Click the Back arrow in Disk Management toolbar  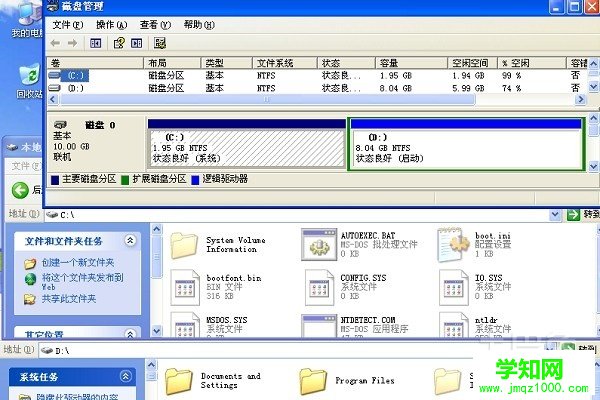(55, 43)
